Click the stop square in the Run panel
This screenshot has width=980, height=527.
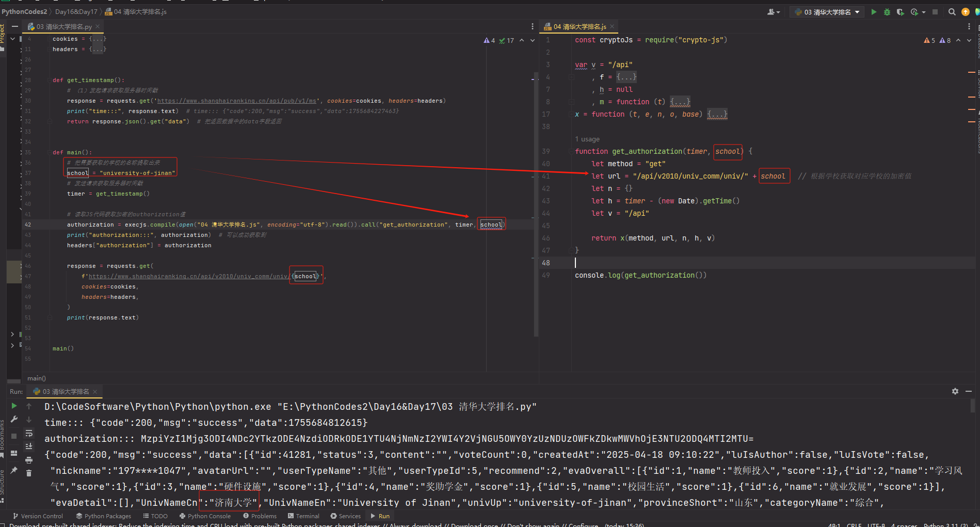point(14,436)
